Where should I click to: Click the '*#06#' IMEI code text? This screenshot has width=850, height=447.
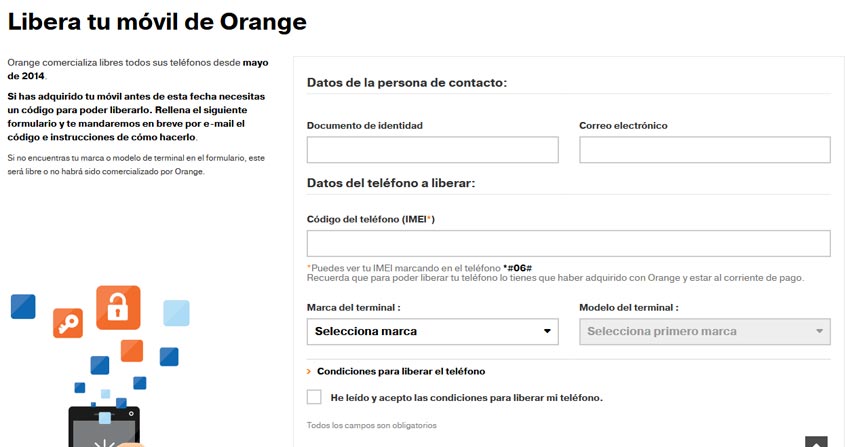pos(517,268)
